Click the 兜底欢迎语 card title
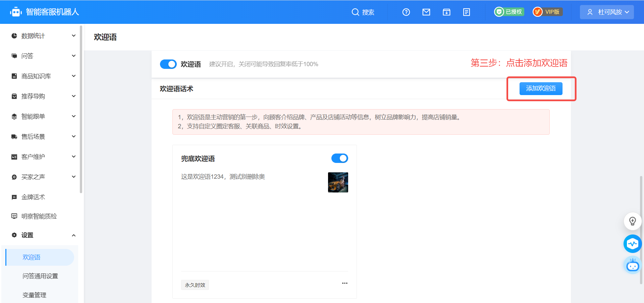 tap(198, 159)
